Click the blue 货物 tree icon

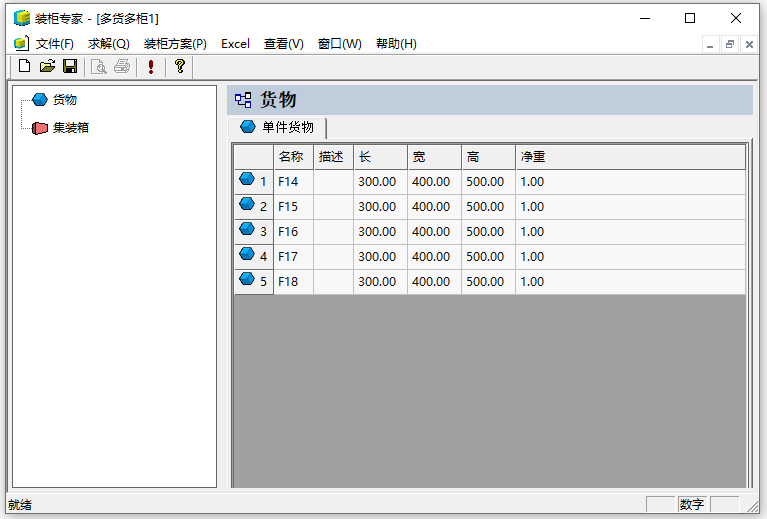point(40,100)
